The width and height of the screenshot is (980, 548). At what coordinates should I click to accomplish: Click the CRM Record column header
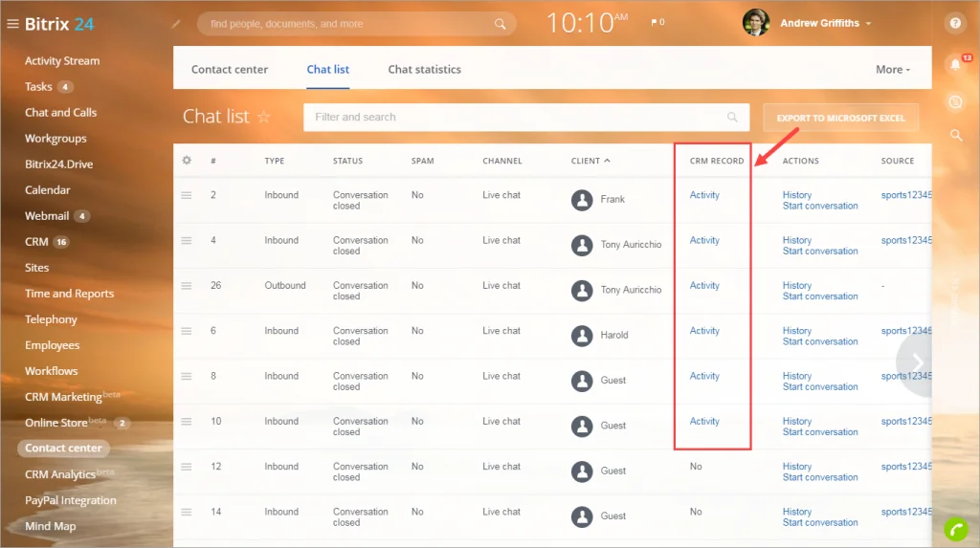pos(717,161)
